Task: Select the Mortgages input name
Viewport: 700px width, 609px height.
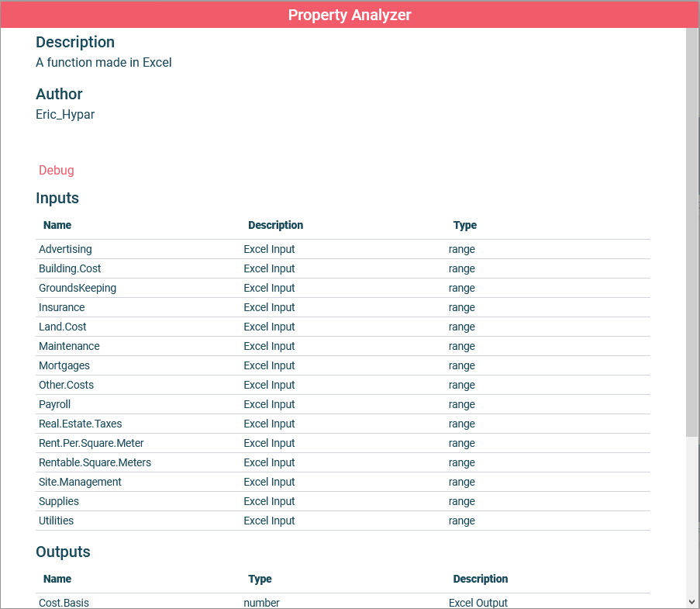Action: coord(64,366)
